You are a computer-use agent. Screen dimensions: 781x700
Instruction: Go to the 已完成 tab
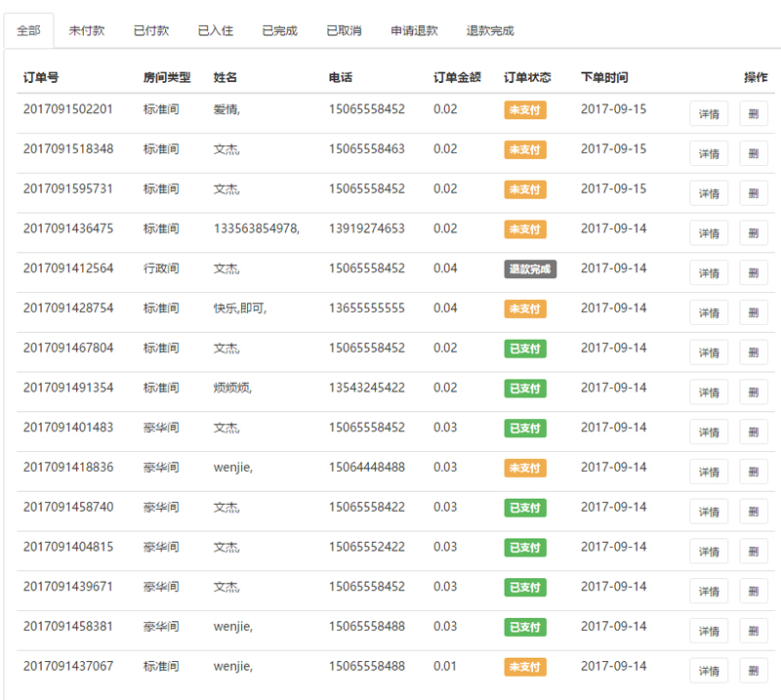tap(280, 30)
